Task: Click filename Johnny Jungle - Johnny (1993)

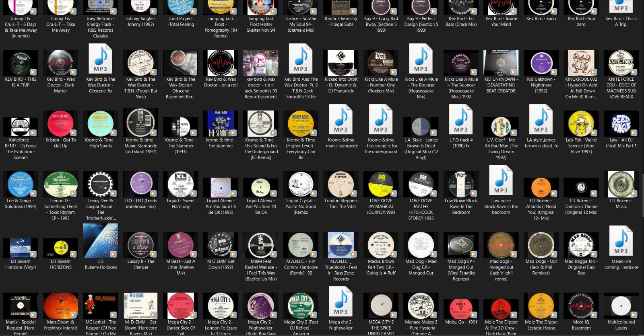Action: tap(140, 21)
